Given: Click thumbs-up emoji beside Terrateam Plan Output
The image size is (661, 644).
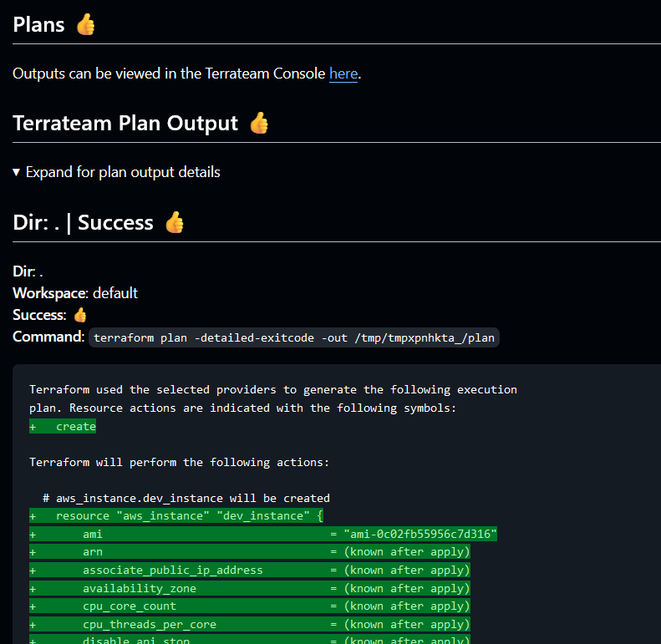Looking at the screenshot, I should coord(259,123).
